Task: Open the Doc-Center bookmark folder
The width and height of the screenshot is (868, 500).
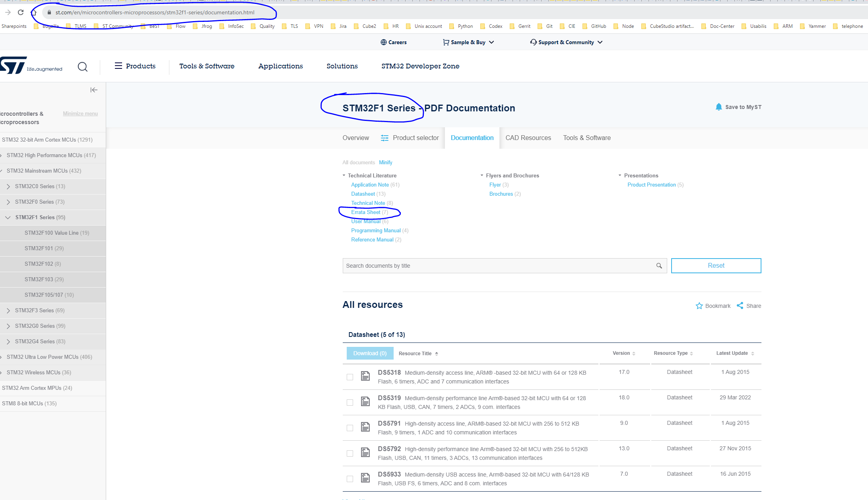Action: point(718,26)
